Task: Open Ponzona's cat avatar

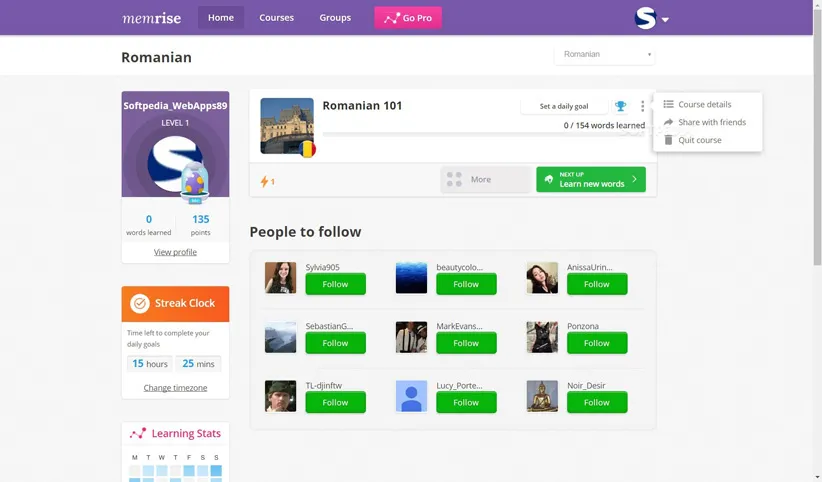Action: (x=542, y=337)
